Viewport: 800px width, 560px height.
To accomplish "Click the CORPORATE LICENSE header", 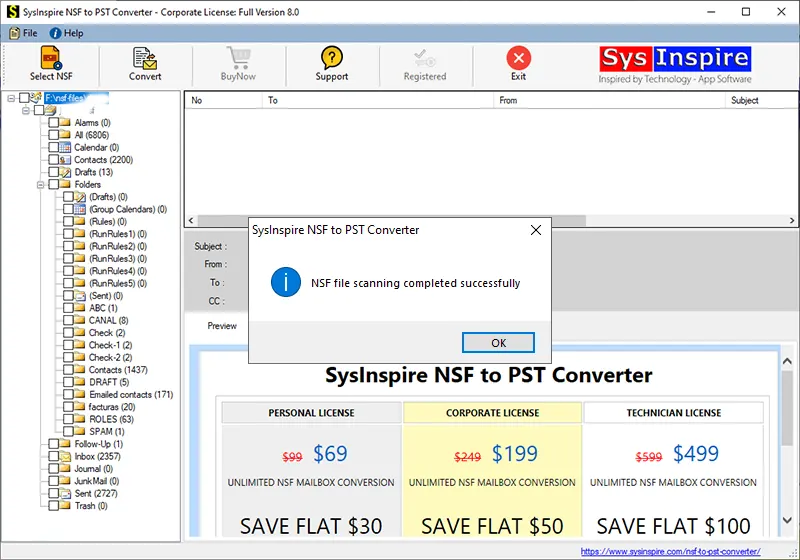I will pos(492,413).
